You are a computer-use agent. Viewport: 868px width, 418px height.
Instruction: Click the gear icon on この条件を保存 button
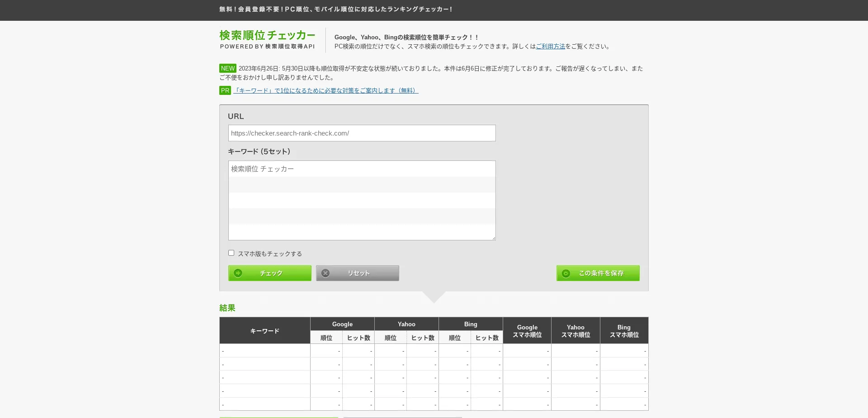click(566, 273)
